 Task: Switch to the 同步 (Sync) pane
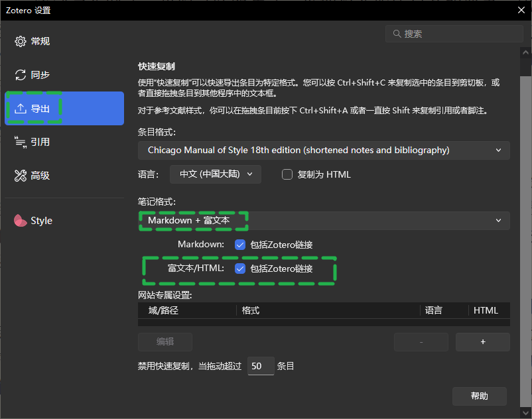(x=64, y=75)
